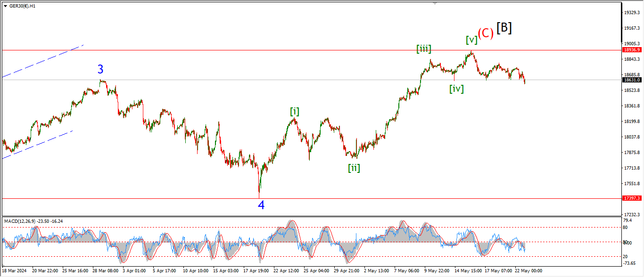Select the black [B] wave label
Image resolution: width=644 pixels, height=277 pixels.
pos(504,28)
